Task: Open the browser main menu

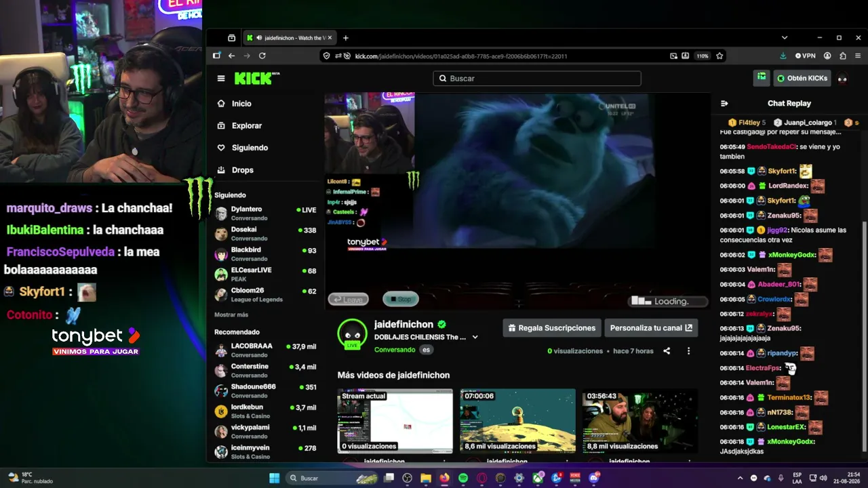Action: click(x=859, y=56)
